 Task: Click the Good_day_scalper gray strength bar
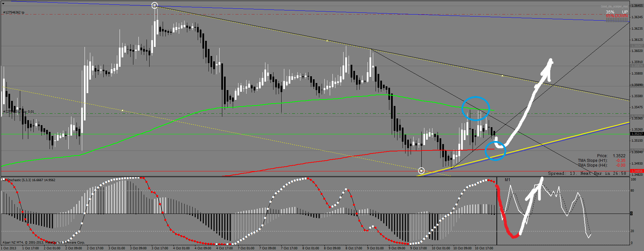[x=617, y=20]
